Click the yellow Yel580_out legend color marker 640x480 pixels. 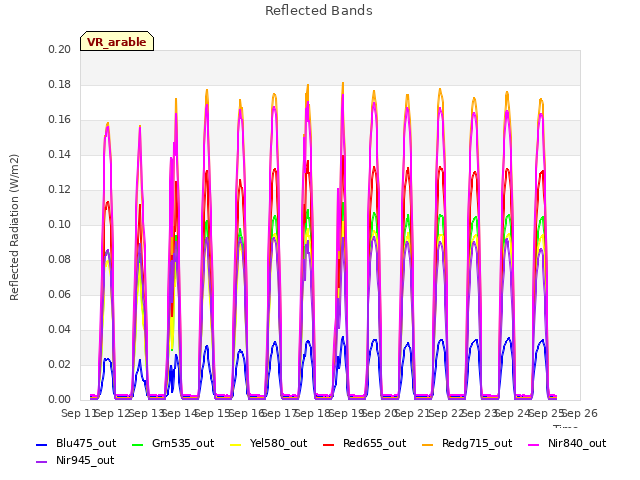(236, 444)
